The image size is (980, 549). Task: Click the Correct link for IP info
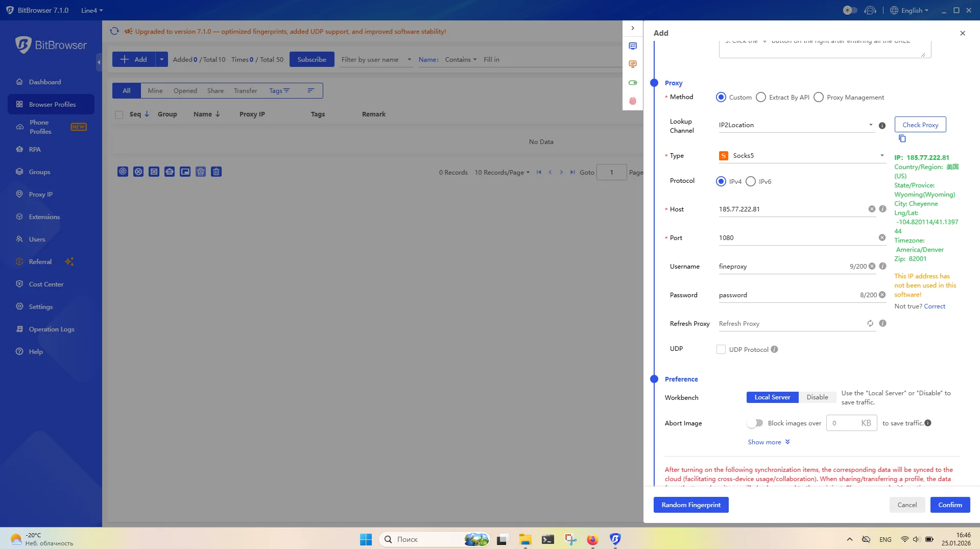935,306
